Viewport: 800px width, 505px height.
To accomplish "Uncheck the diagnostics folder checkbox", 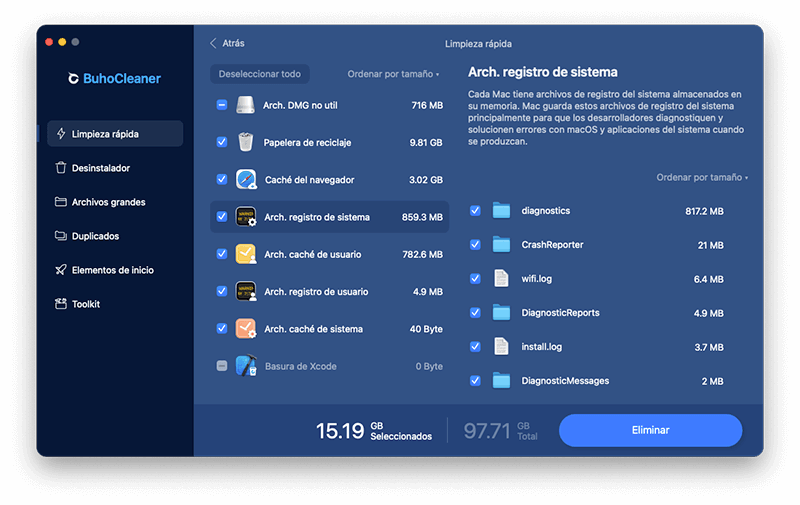I will point(475,211).
